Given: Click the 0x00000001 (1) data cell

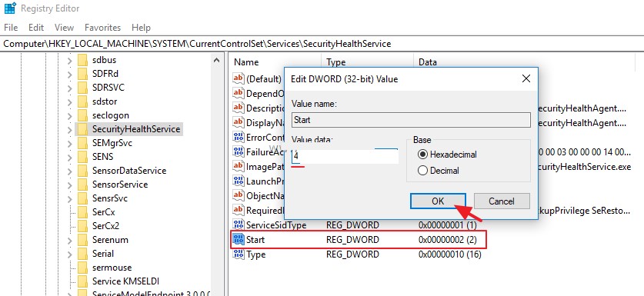Looking at the screenshot, I should point(447,225).
